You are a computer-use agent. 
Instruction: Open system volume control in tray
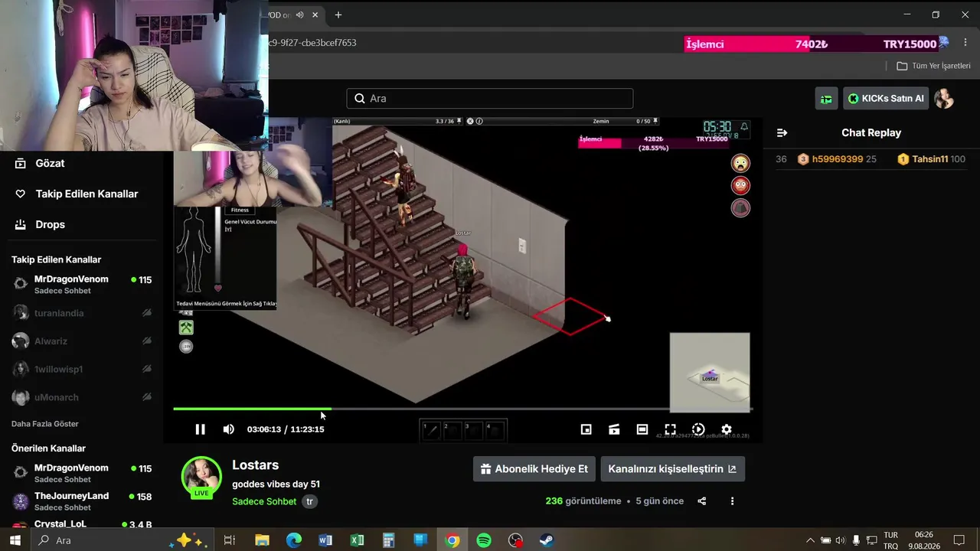click(x=841, y=540)
